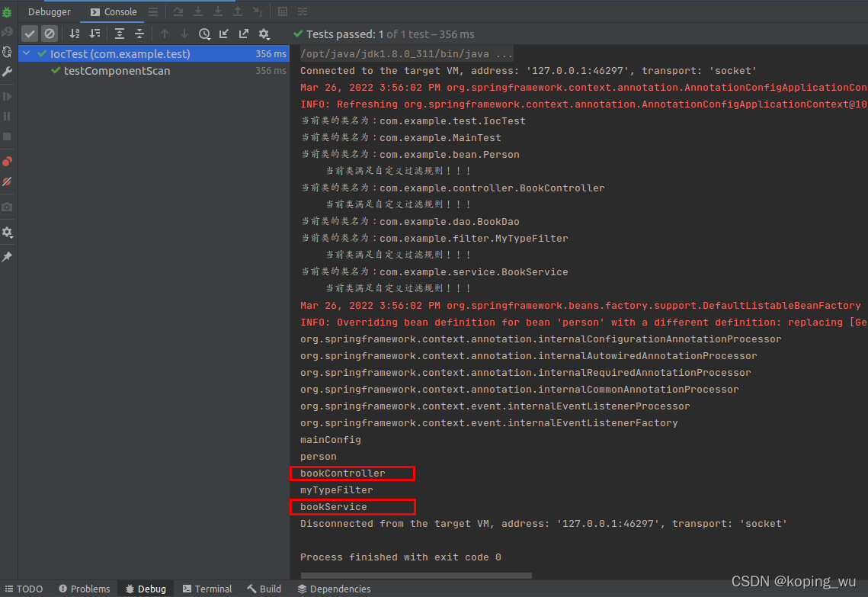The width and height of the screenshot is (868, 597).
Task: Open debugger Settings gear in sidebar
Action: click(x=7, y=232)
